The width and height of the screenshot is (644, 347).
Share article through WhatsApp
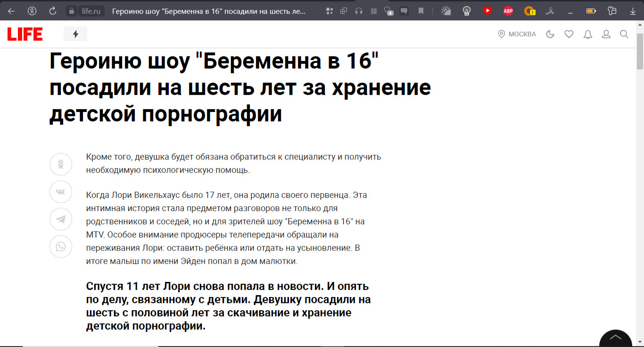61,246
